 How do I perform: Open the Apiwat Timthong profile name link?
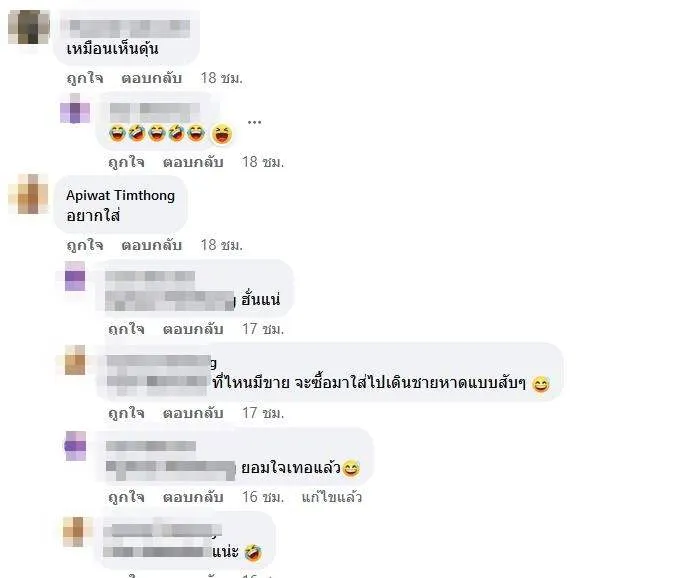120,195
